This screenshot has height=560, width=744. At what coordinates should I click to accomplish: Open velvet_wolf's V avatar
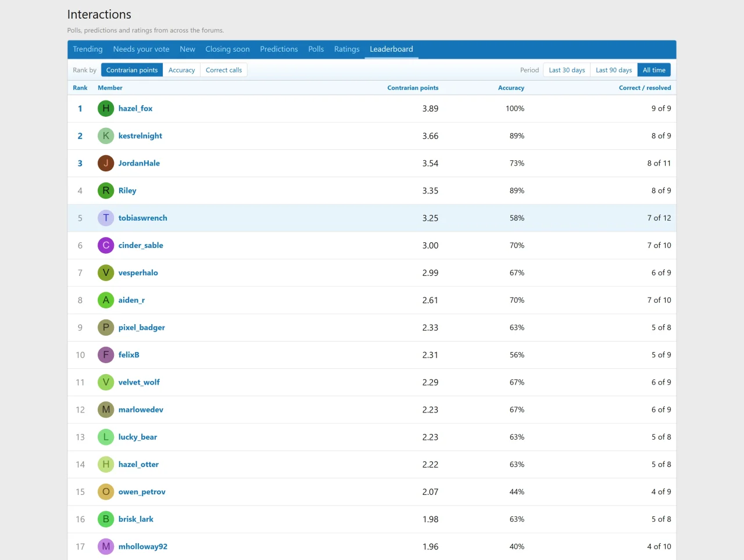[106, 382]
